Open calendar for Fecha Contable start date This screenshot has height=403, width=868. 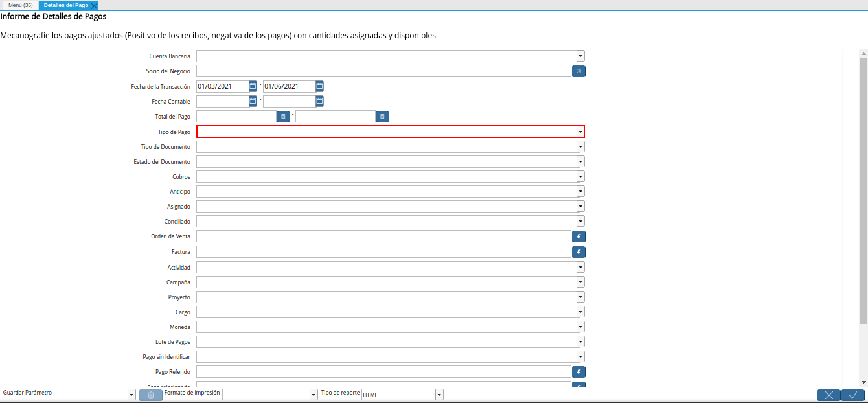tap(253, 101)
